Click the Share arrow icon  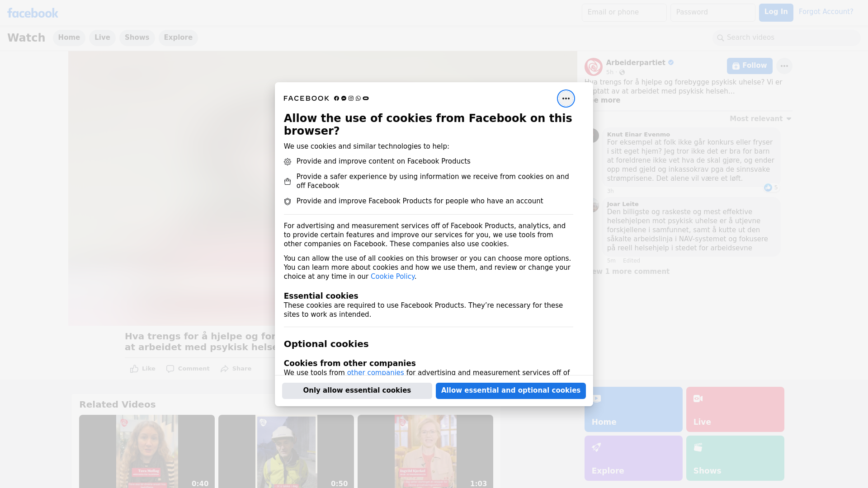[225, 369]
